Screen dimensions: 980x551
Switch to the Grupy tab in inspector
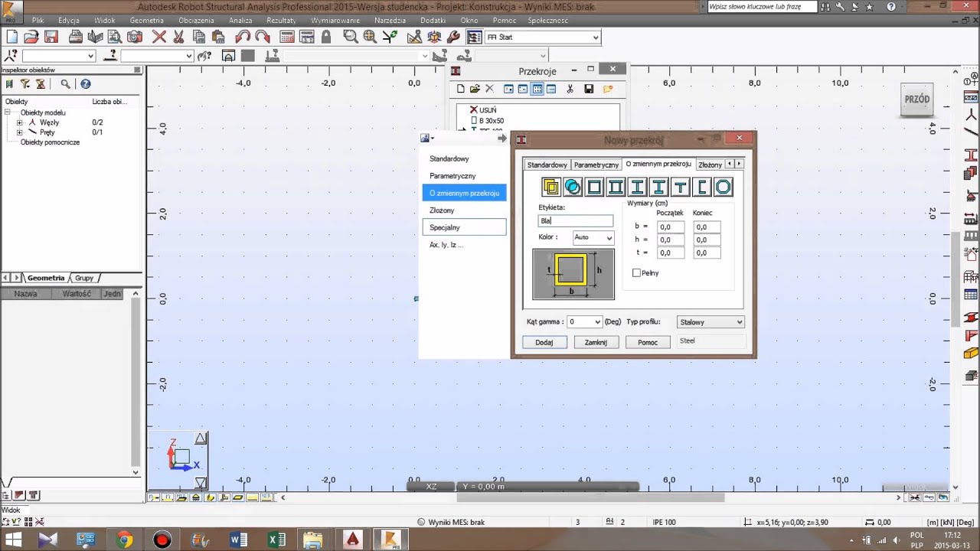point(84,278)
